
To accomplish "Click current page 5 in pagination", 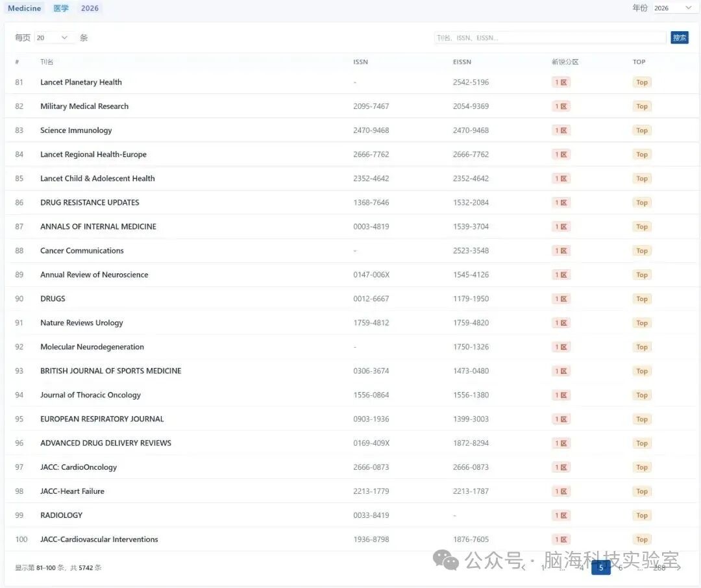I will [x=601, y=568].
